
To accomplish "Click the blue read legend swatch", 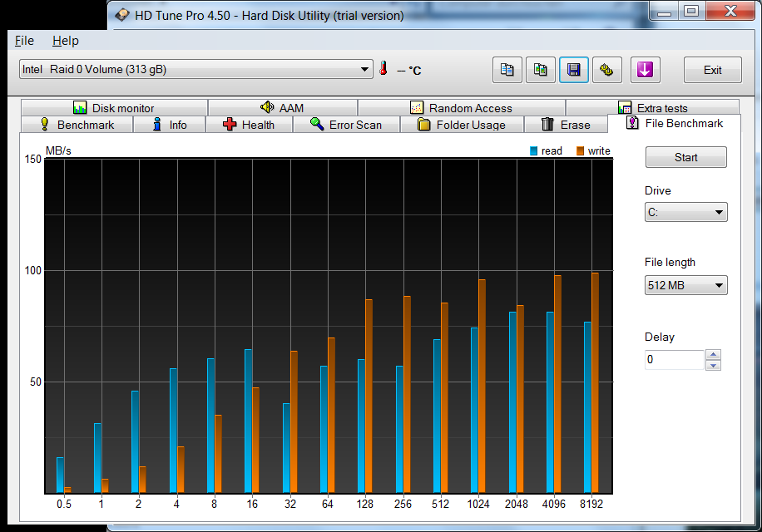I will coord(533,151).
